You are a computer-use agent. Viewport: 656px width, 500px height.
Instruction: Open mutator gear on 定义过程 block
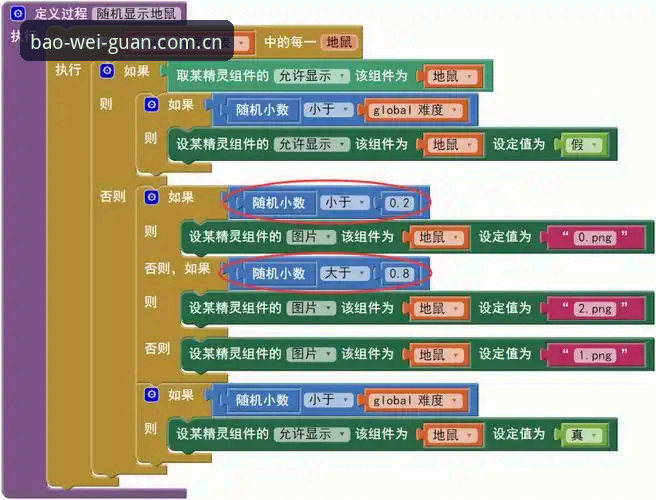[x=18, y=13]
